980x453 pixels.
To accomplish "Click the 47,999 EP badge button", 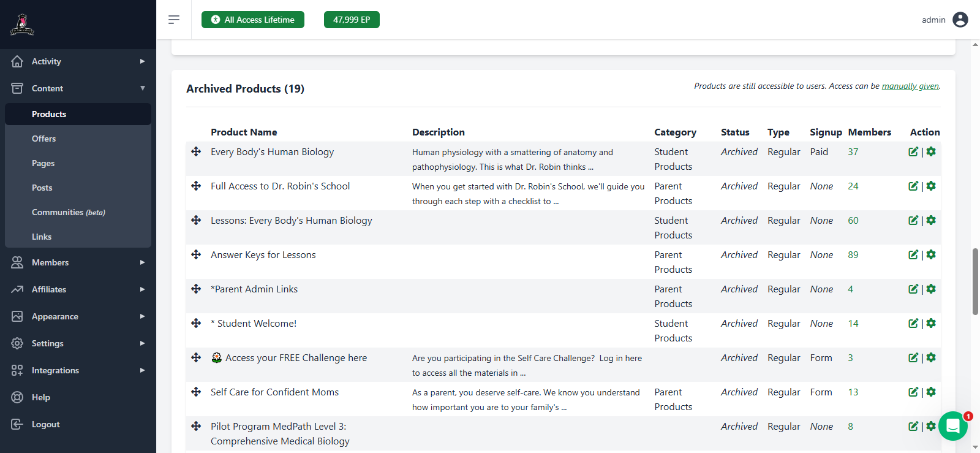I will pyautogui.click(x=352, y=20).
